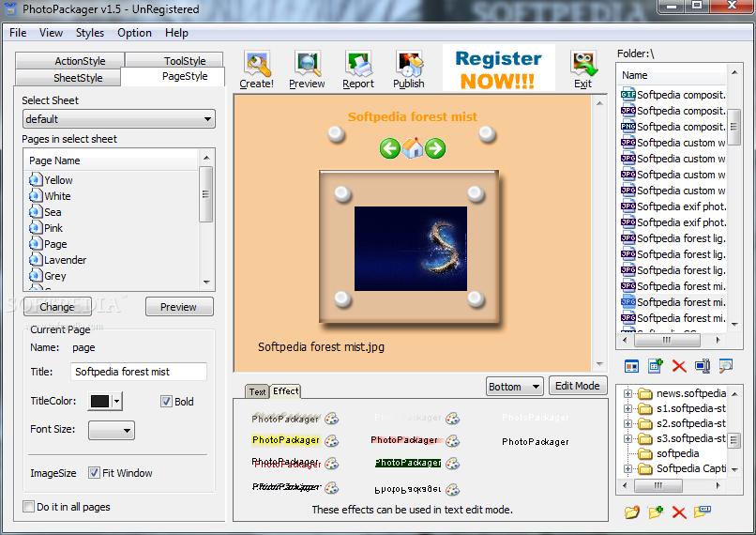Click the photo thumbnail in the preview frame
This screenshot has width=756, height=535.
click(x=410, y=249)
